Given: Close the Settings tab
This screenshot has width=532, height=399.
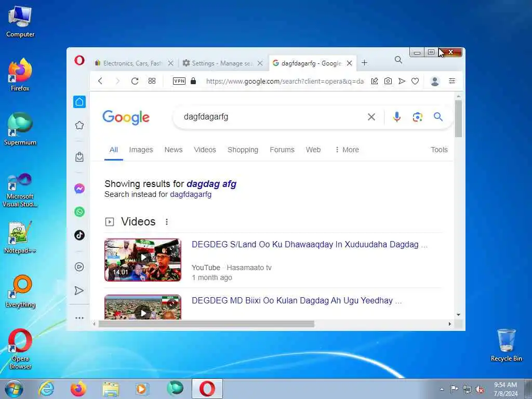Looking at the screenshot, I should [x=260, y=63].
